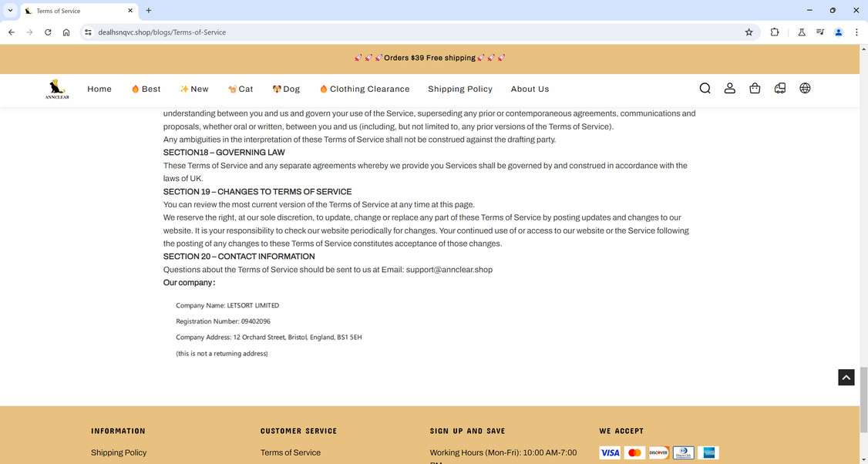Viewport: 868px width, 464px height.
Task: Open the order tracking truck icon
Action: click(780, 88)
